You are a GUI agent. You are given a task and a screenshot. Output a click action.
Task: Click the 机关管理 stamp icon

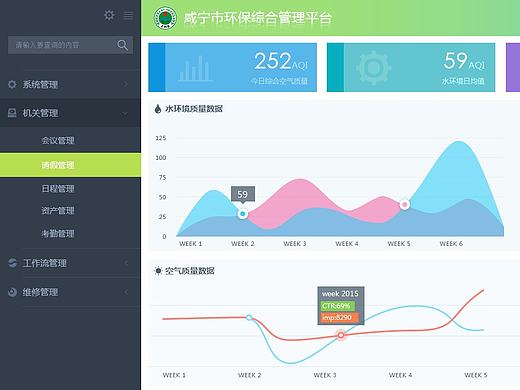pyautogui.click(x=12, y=113)
